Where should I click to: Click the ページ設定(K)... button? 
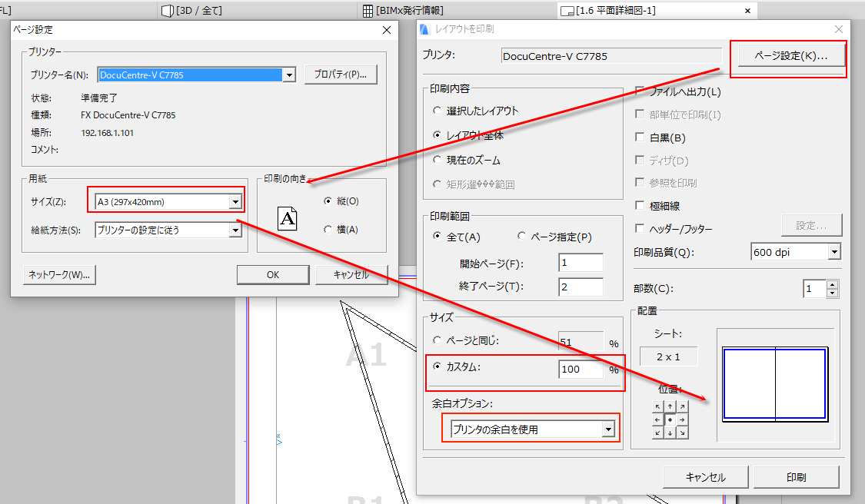point(790,56)
